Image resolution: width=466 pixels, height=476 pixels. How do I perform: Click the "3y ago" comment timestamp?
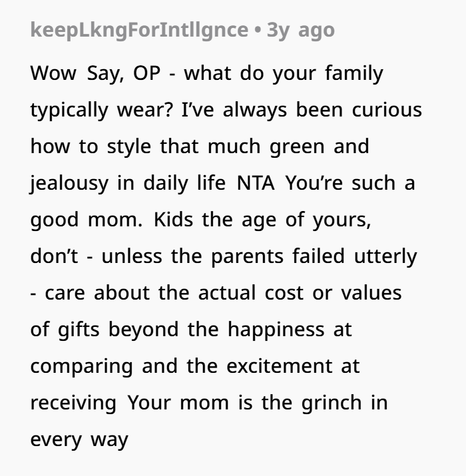click(300, 30)
